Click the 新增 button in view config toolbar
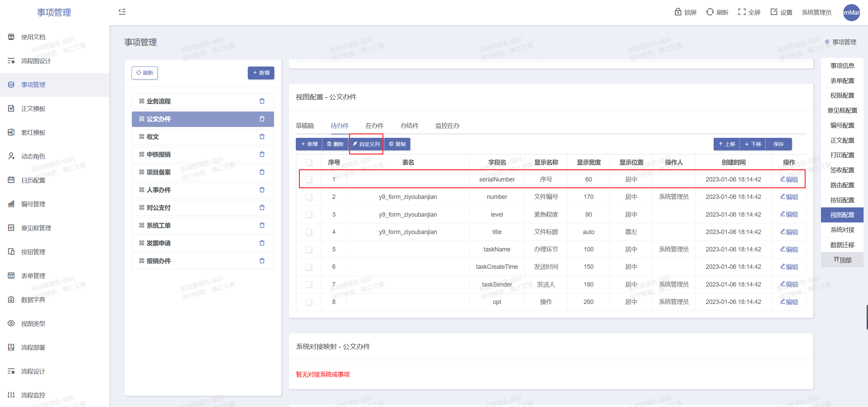868x407 pixels. click(309, 144)
